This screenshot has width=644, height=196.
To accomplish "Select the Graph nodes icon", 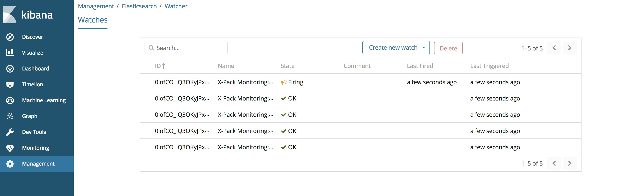I will coord(10,116).
